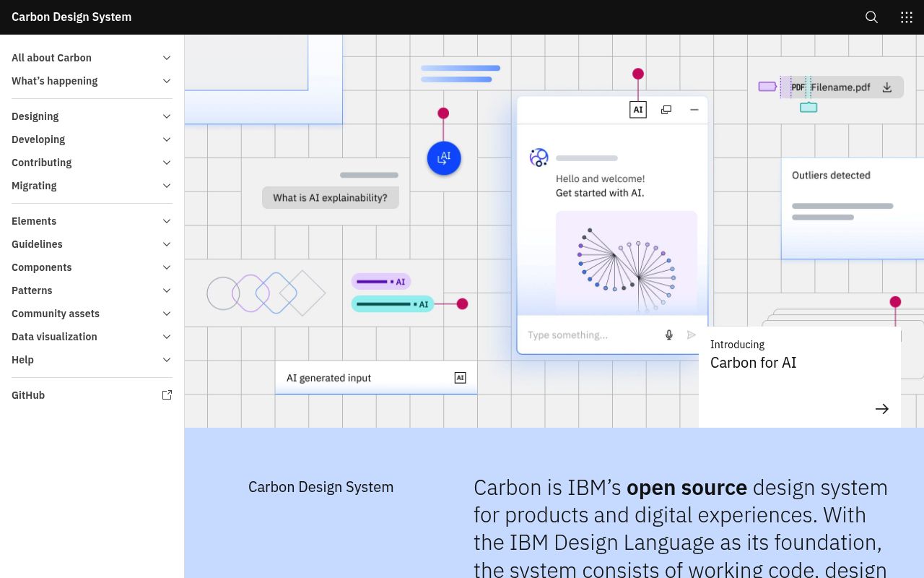Select Patterns in the sidebar

32,290
